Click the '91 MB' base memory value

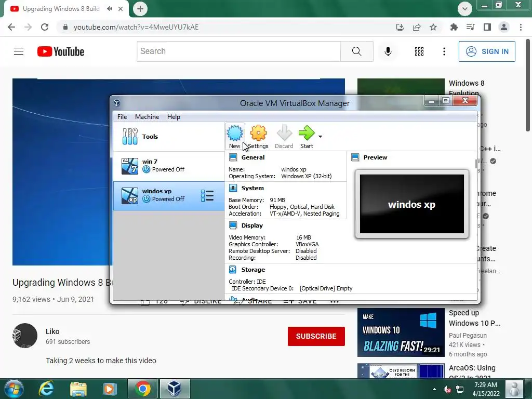pyautogui.click(x=277, y=200)
